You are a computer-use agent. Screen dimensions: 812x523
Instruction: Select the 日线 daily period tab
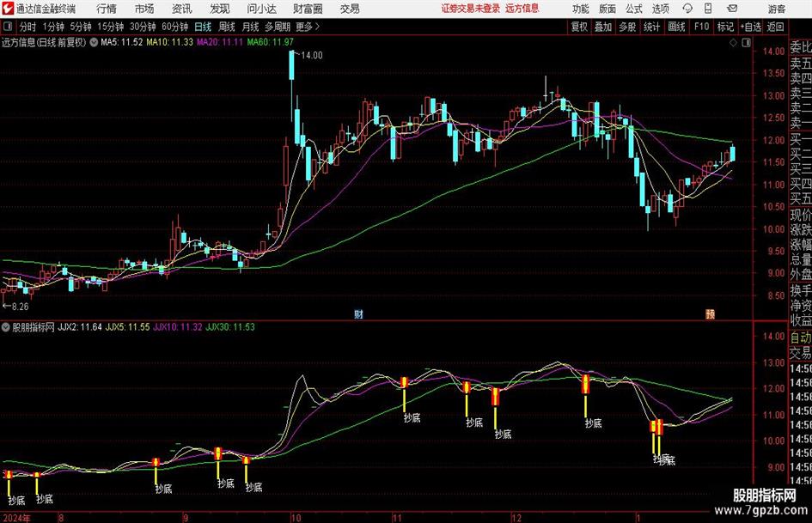(203, 27)
